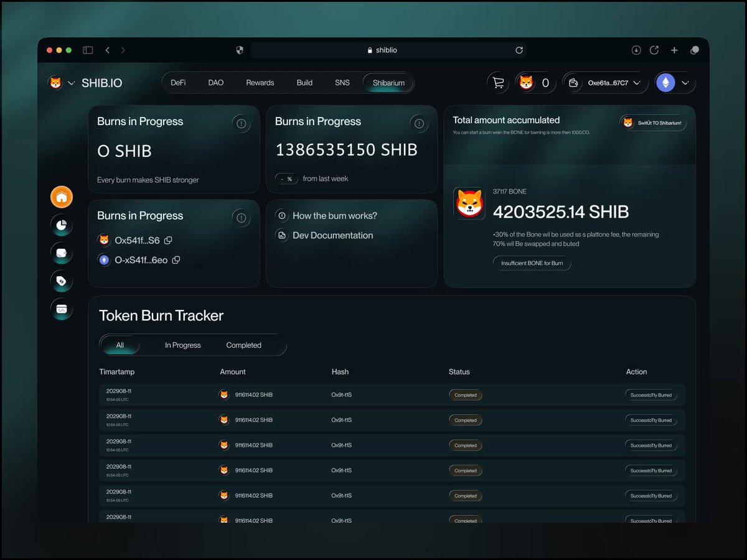This screenshot has width=747, height=560.
Task: Toggle the browser sidebar
Action: coord(88,50)
